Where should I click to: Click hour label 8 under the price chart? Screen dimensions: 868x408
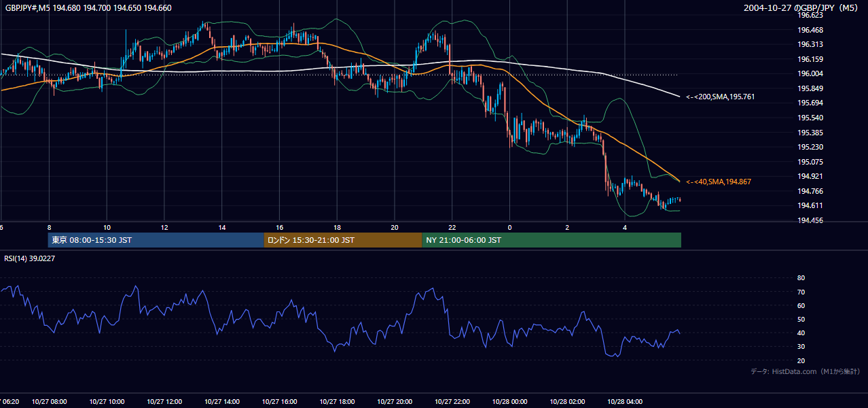click(49, 227)
